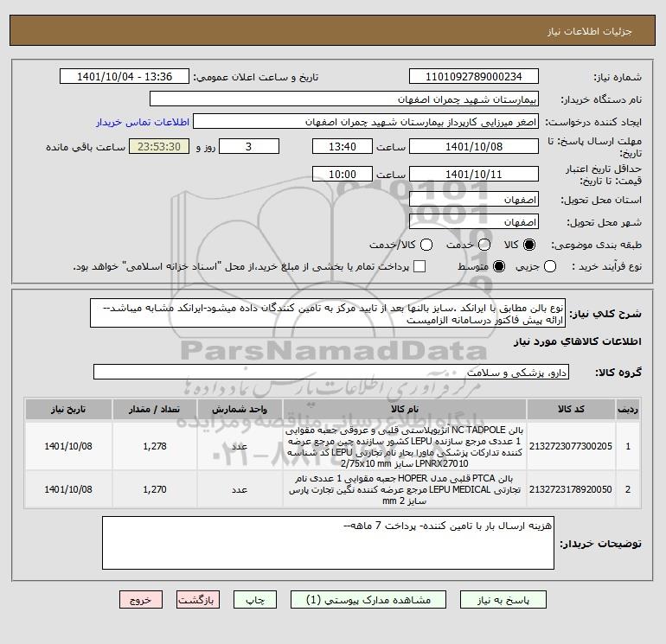Toggle Islamic treasury bonds payment checkbox
The image size is (666, 644).
tap(419, 266)
